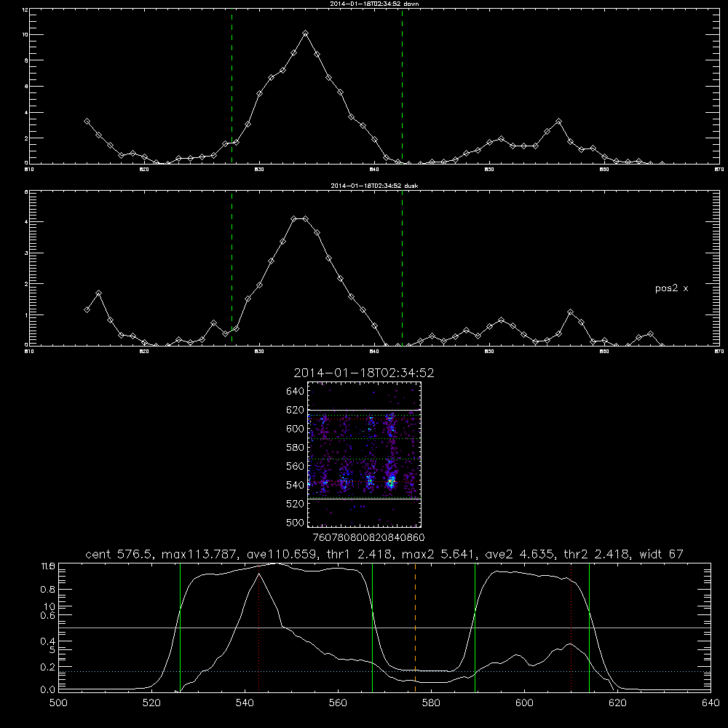This screenshot has height=728, width=728.
Task: Click y-axis label 4 on dusk plot
Action: [26, 222]
